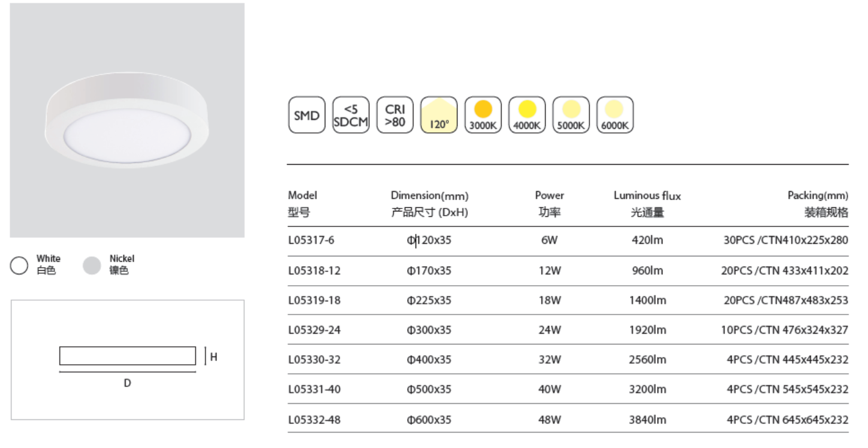The width and height of the screenshot is (868, 448).
Task: Click packing 20PCS /CTN487x483x253
Action: click(x=786, y=300)
